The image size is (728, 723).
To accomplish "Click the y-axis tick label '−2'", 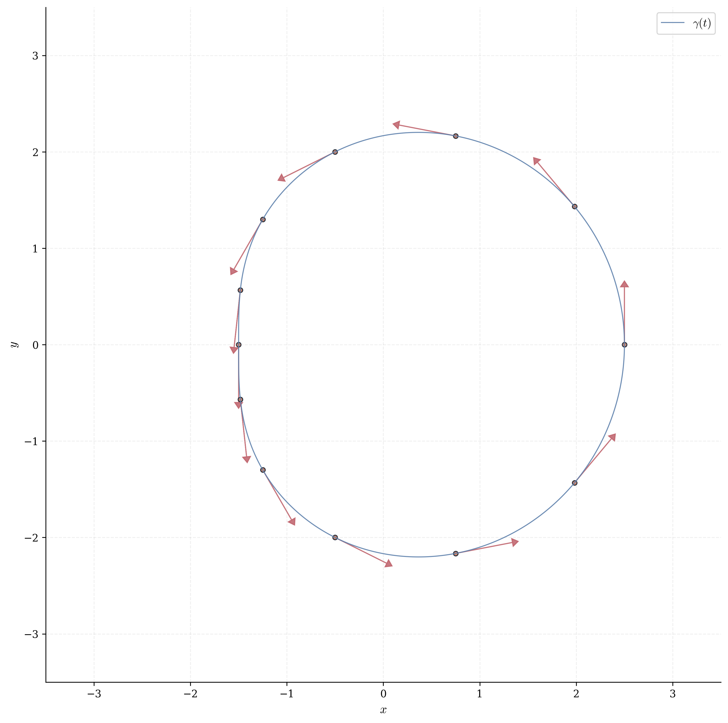I will pyautogui.click(x=31, y=537).
